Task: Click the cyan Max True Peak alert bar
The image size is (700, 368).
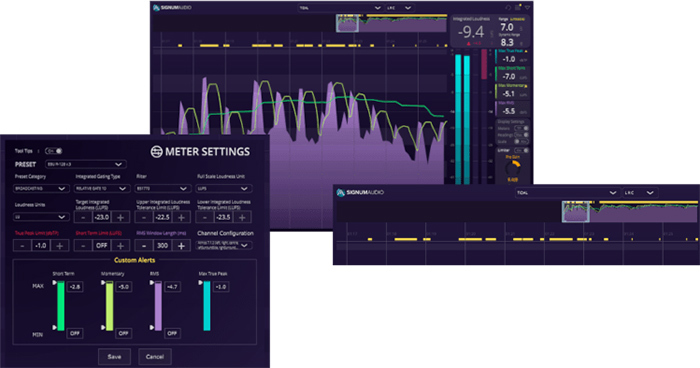Action: [207, 306]
